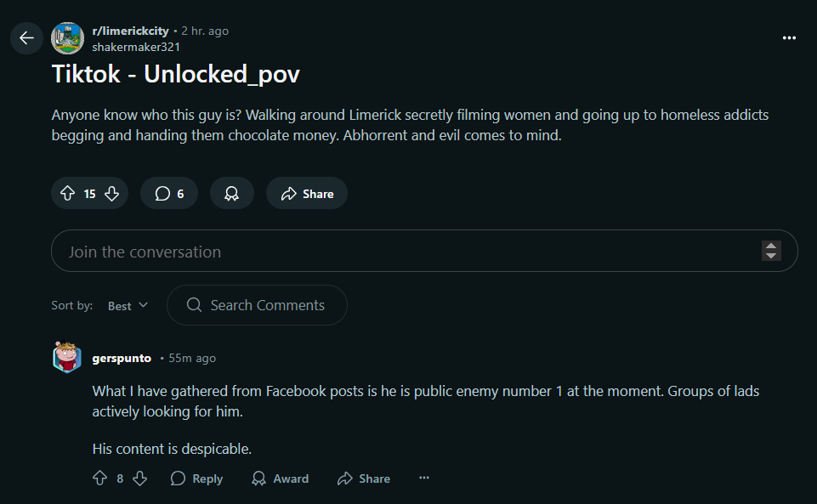Image resolution: width=817 pixels, height=504 pixels.
Task: Open r/limerickcity community avatar
Action: coord(67,38)
